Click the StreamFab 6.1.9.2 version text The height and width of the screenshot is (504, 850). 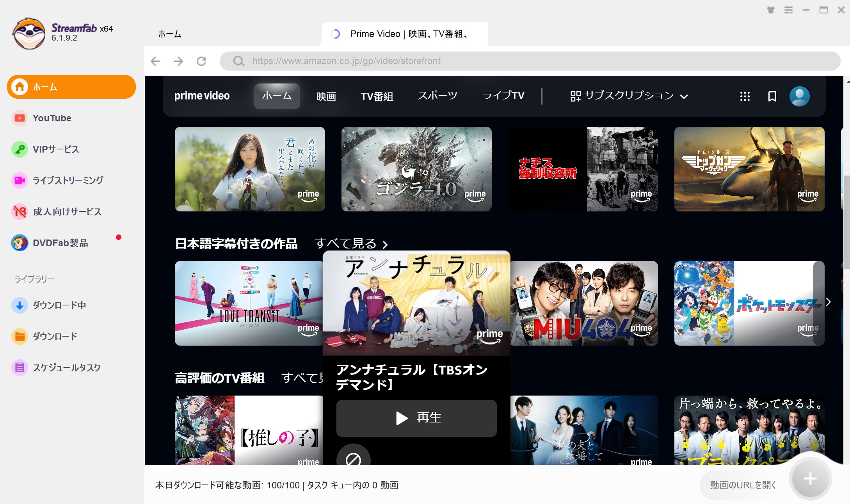(64, 38)
